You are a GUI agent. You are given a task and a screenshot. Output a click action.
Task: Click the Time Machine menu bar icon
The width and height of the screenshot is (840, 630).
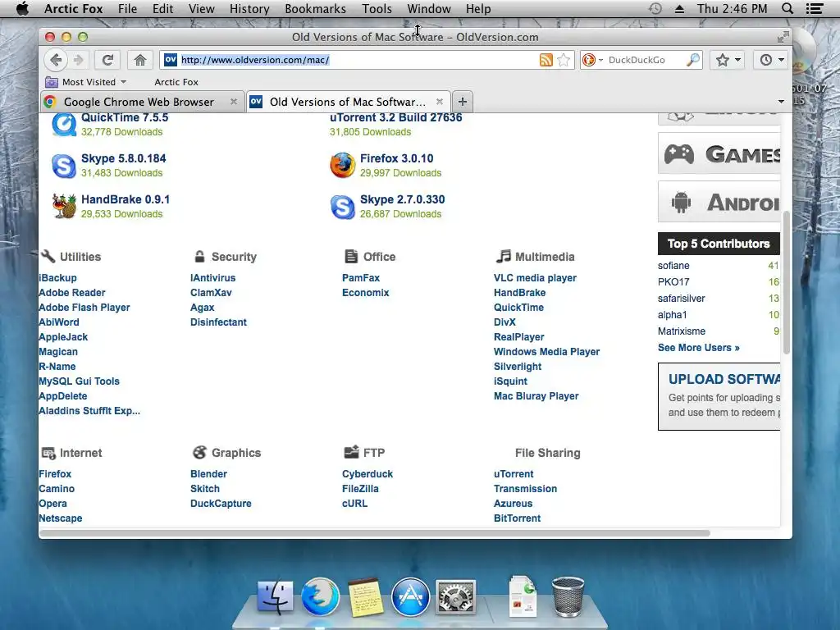tap(655, 8)
